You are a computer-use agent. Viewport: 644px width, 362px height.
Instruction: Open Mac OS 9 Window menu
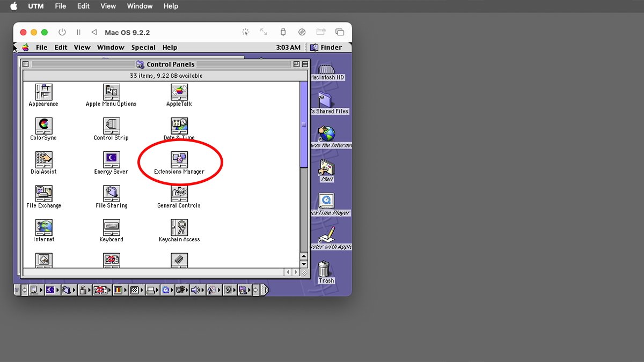(x=111, y=47)
